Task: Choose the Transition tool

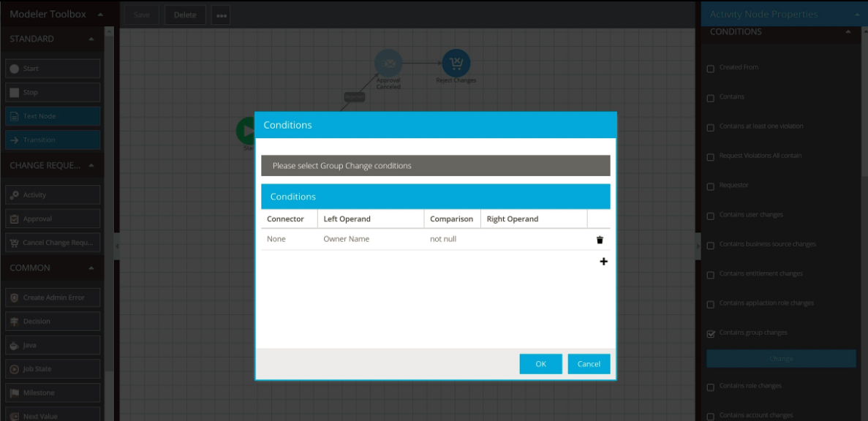Action: [x=53, y=140]
